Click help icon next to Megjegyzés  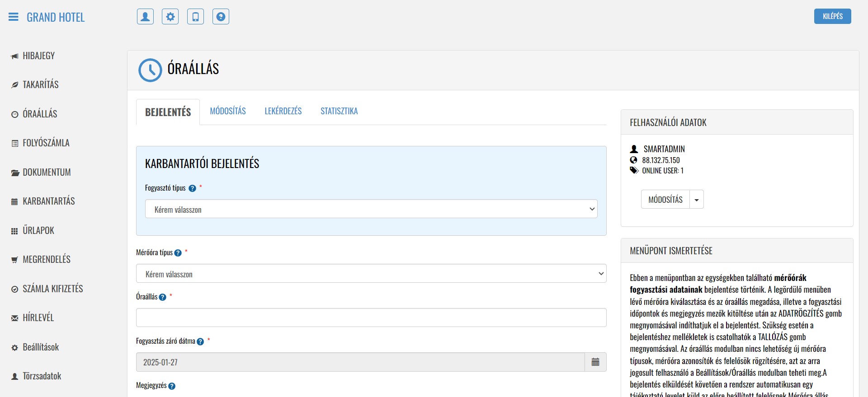(172, 386)
